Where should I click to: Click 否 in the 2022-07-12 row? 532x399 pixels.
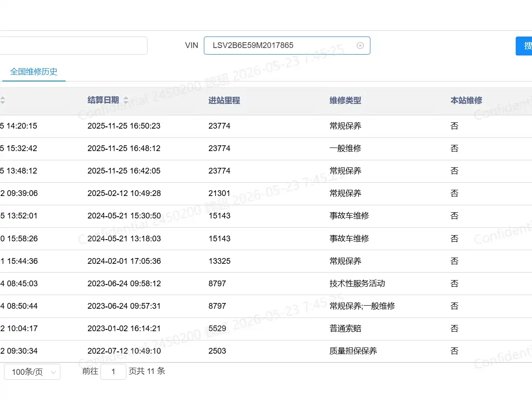[x=454, y=351]
